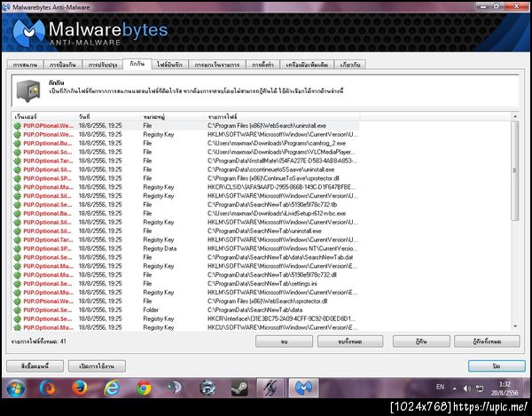This screenshot has width=532, height=416.
Task: Switch to the Protection (การป้องกัน) tab
Action: [x=62, y=65]
